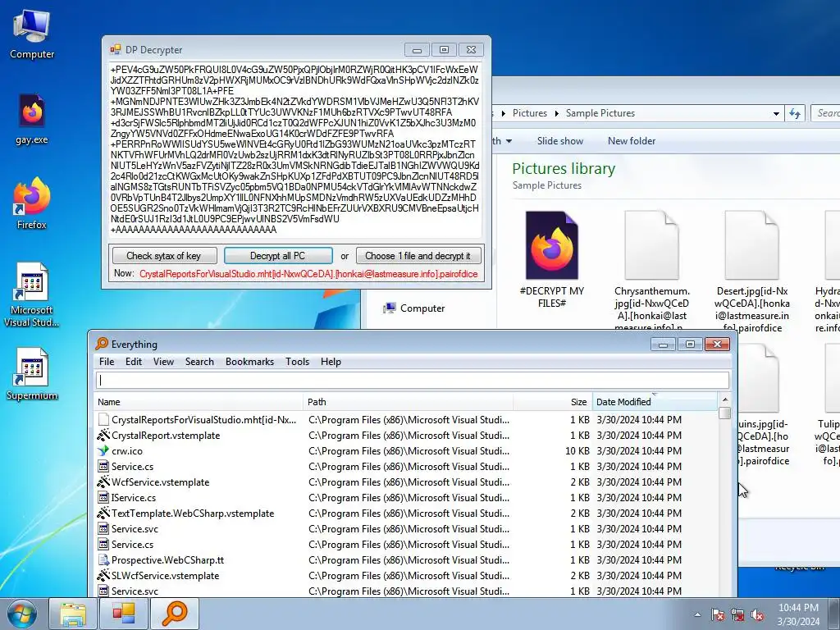Show hidden tray icons arrow
The height and width of the screenshot is (630, 840).
[x=697, y=614]
